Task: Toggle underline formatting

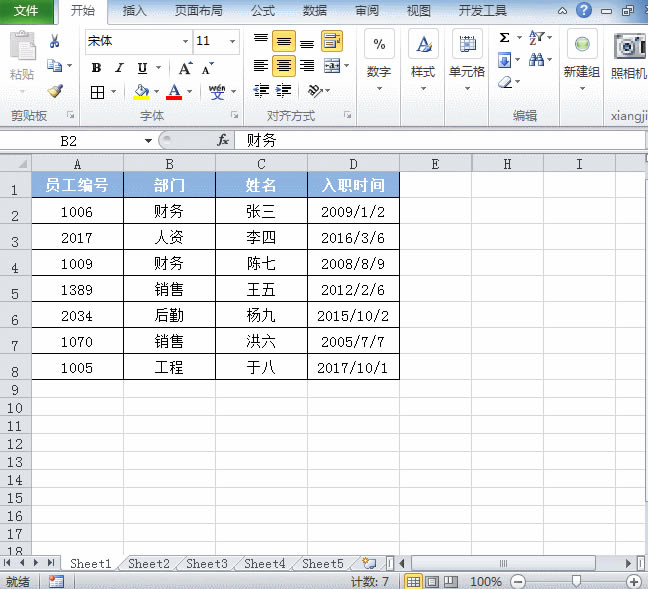Action: [142, 67]
